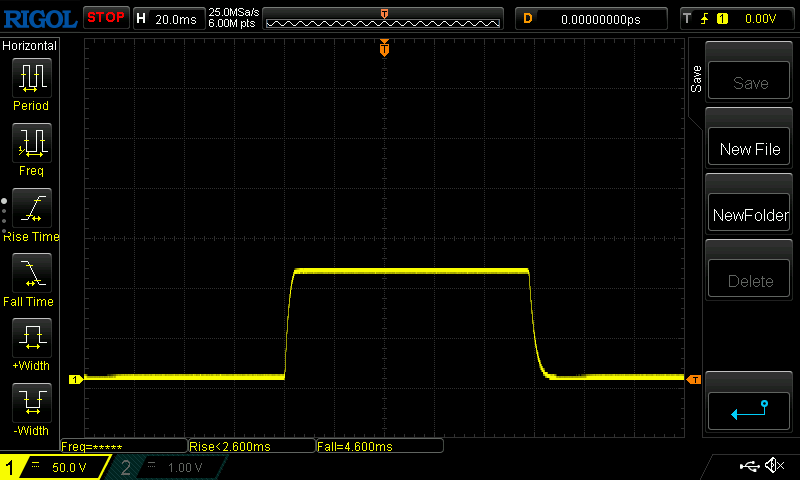Click the channel 1 ground level marker
The height and width of the screenshot is (480, 800).
coord(76,379)
